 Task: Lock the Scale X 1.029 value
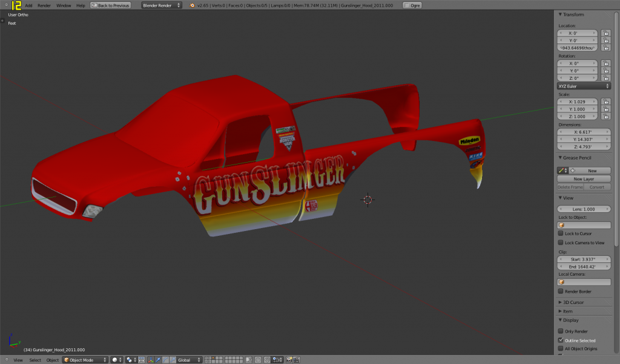605,102
